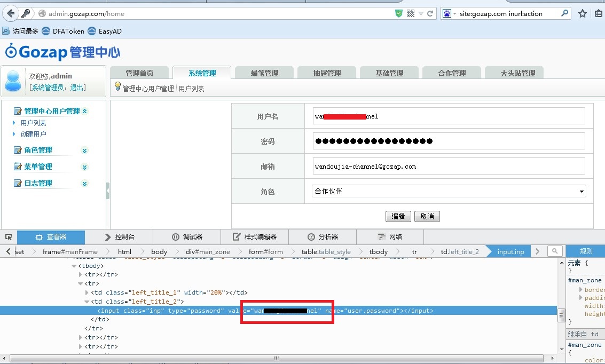Switch to the 样式编辑器 tab
The width and height of the screenshot is (605, 364).
coord(255,237)
